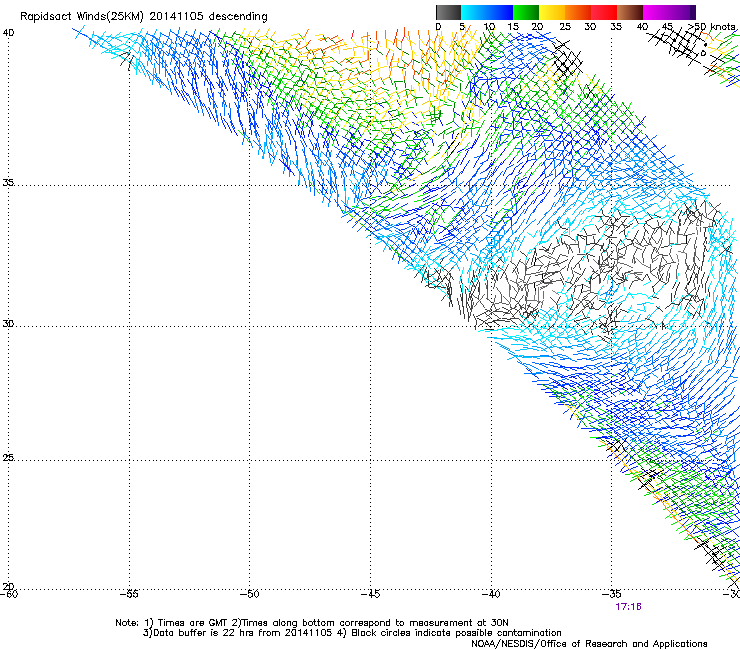Click latitude label '40'
740x650 pixels.
8,33
